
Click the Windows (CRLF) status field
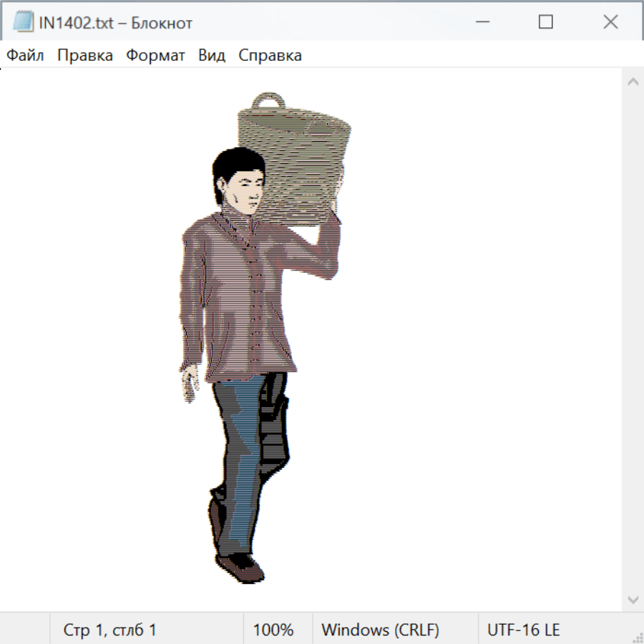380,630
